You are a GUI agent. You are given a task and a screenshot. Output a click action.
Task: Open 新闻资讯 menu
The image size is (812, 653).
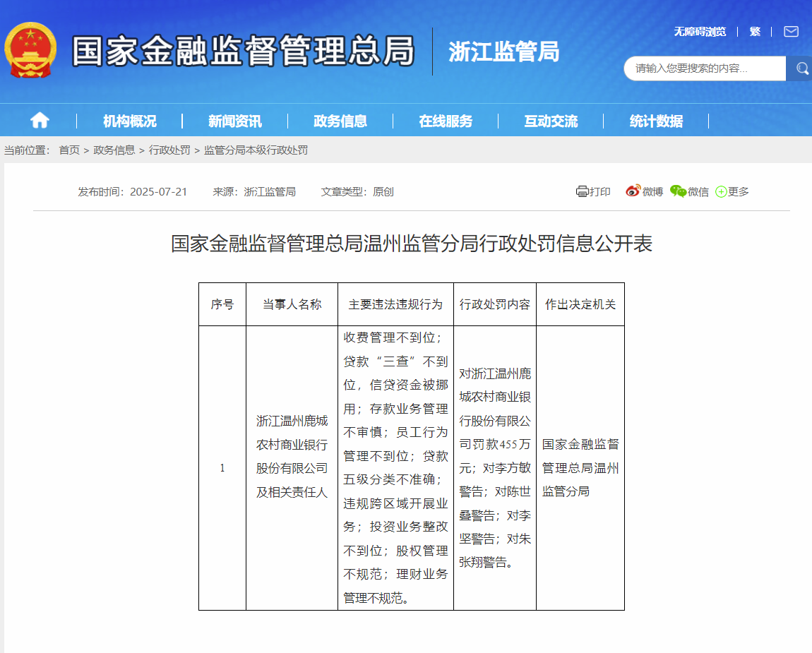tap(234, 121)
